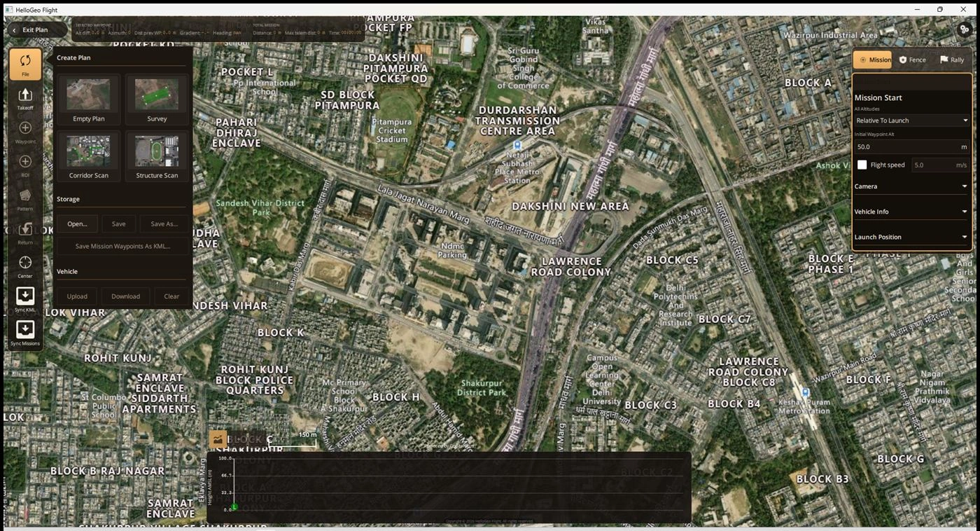Open the Pattern tool
The height and width of the screenshot is (531, 980).
coord(25,198)
